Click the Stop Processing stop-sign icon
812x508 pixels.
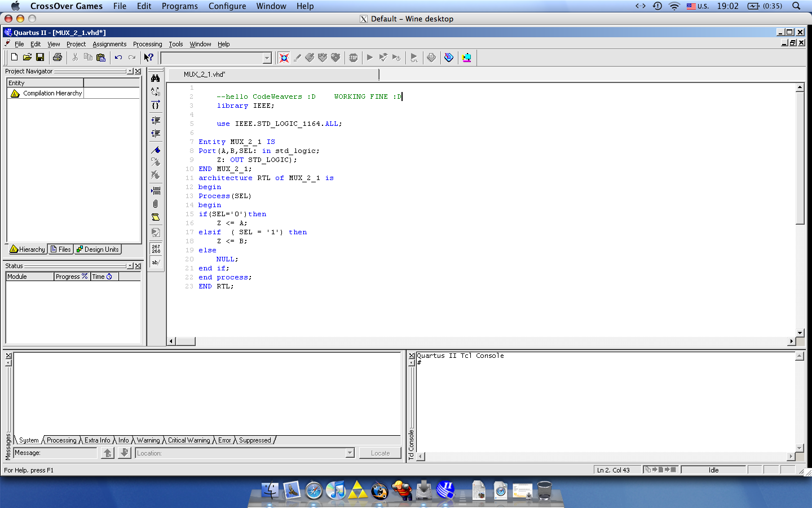(x=353, y=57)
